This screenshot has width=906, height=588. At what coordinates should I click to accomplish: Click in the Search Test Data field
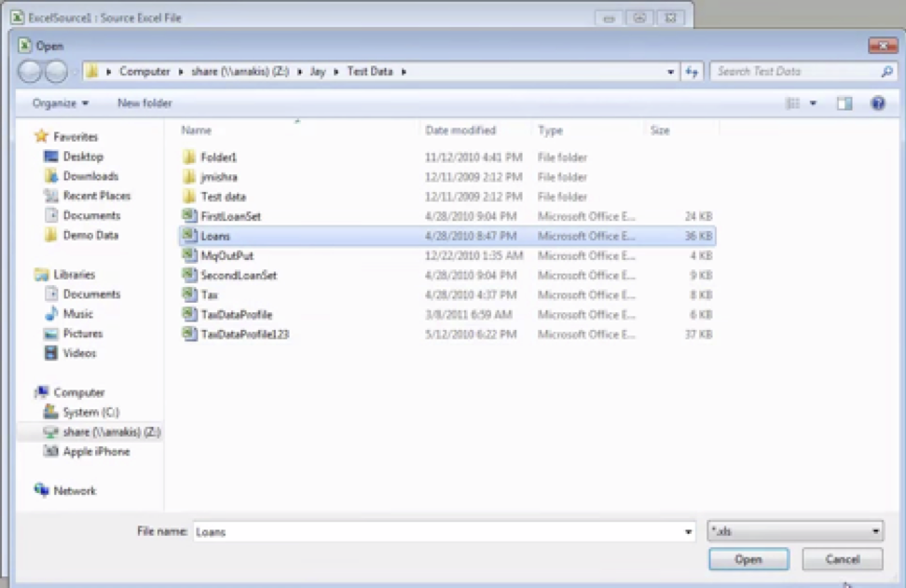coord(794,72)
